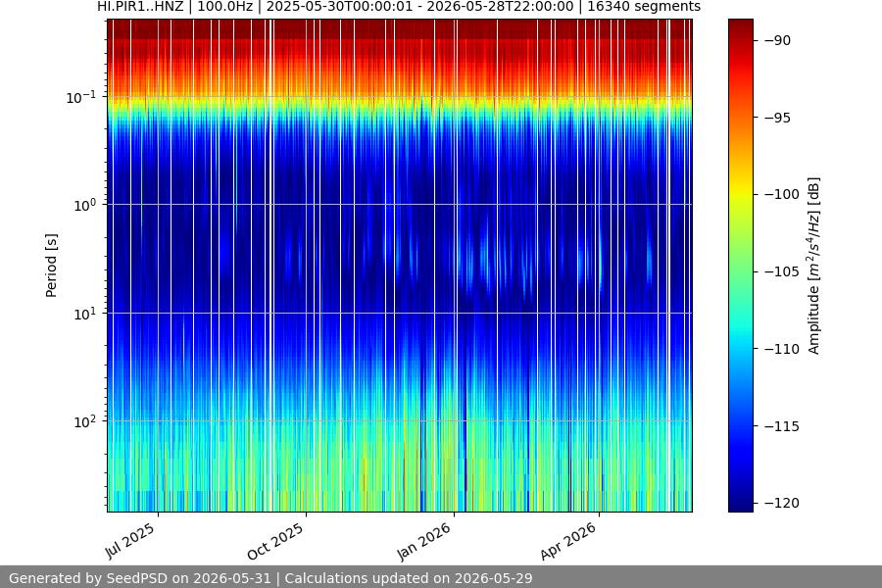Click the 10² period axis tick label
The image size is (882, 588).
tap(85, 421)
